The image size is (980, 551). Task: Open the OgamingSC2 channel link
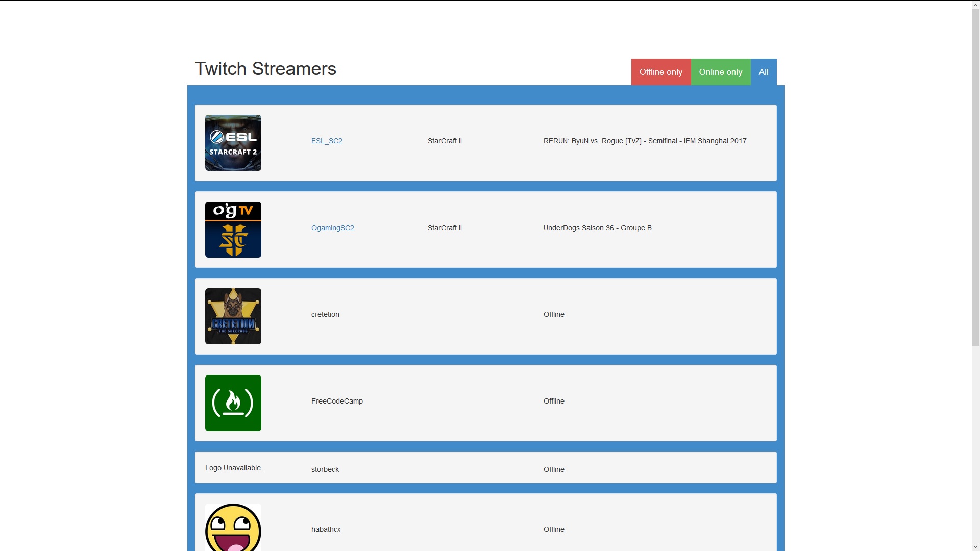click(x=333, y=228)
